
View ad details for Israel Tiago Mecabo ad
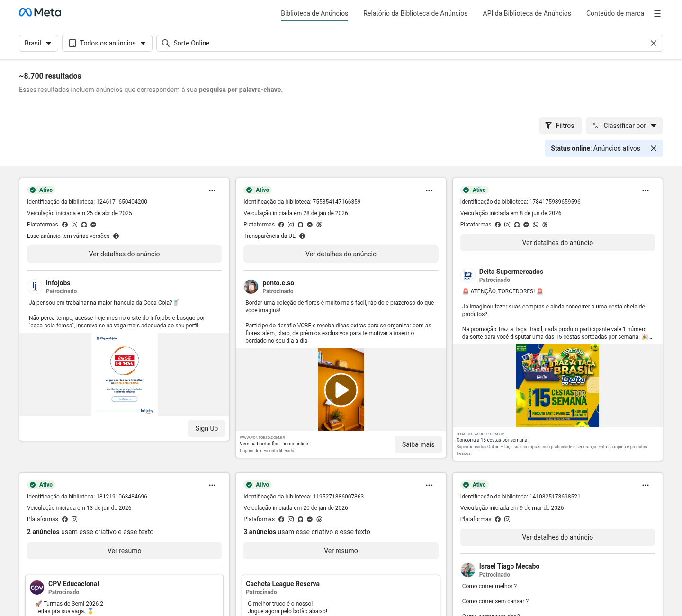pyautogui.click(x=557, y=537)
